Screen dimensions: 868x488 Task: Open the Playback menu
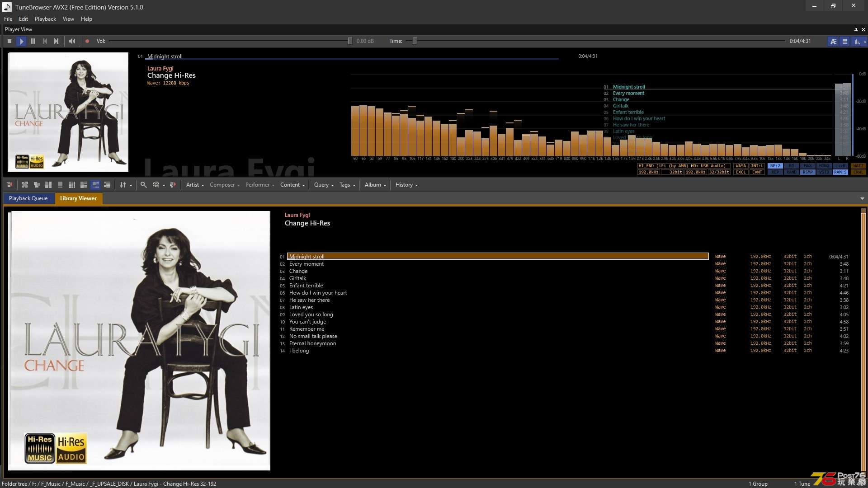pyautogui.click(x=45, y=19)
